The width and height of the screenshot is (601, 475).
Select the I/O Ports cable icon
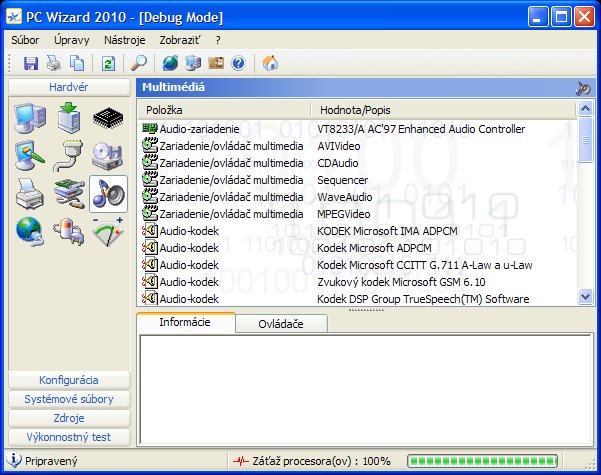point(69,156)
